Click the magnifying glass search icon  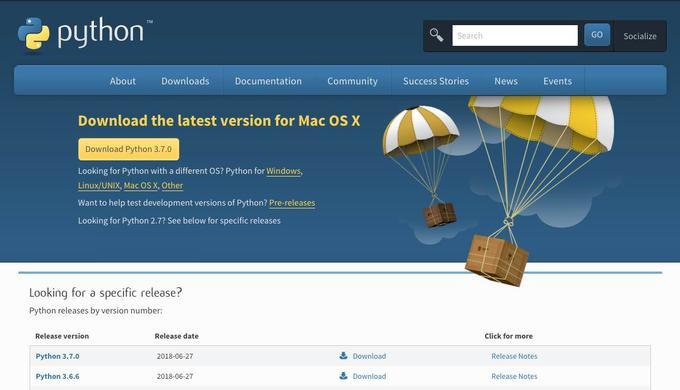coord(436,35)
